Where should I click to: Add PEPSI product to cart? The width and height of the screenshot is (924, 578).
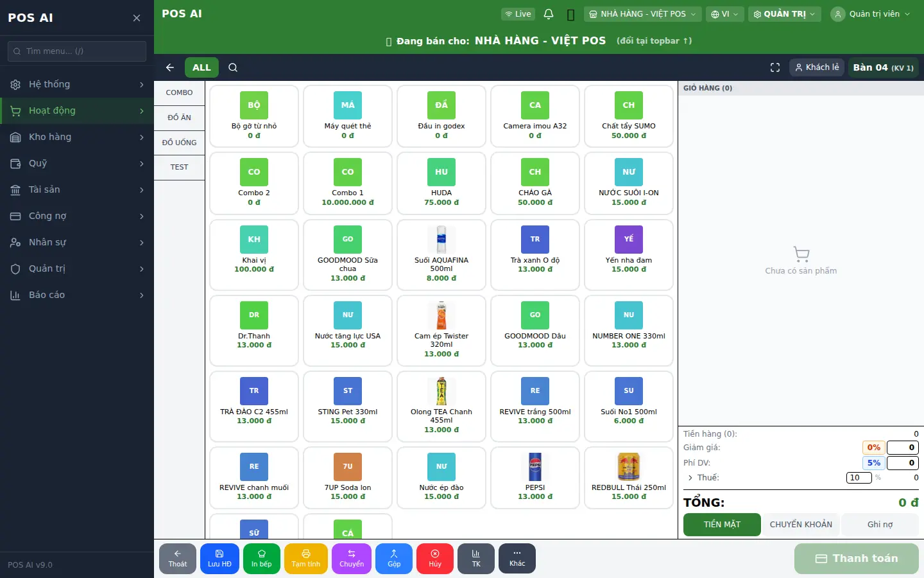pyautogui.click(x=535, y=478)
